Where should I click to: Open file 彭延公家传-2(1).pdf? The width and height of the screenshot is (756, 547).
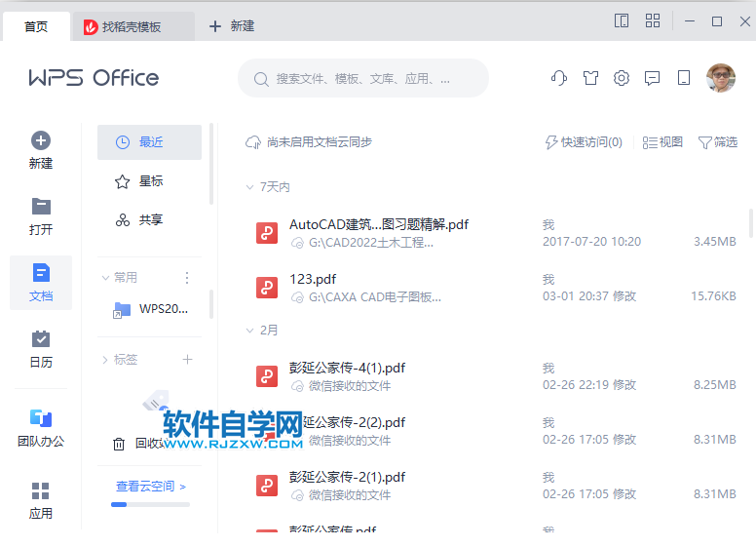pos(347,477)
